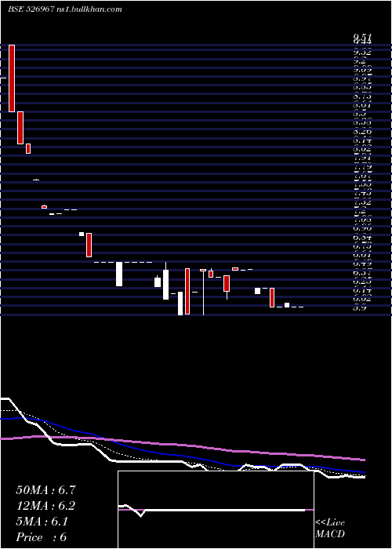The width and height of the screenshot is (392, 549).
Task: Click the <<Live MACD label
Action: pyautogui.click(x=330, y=529)
